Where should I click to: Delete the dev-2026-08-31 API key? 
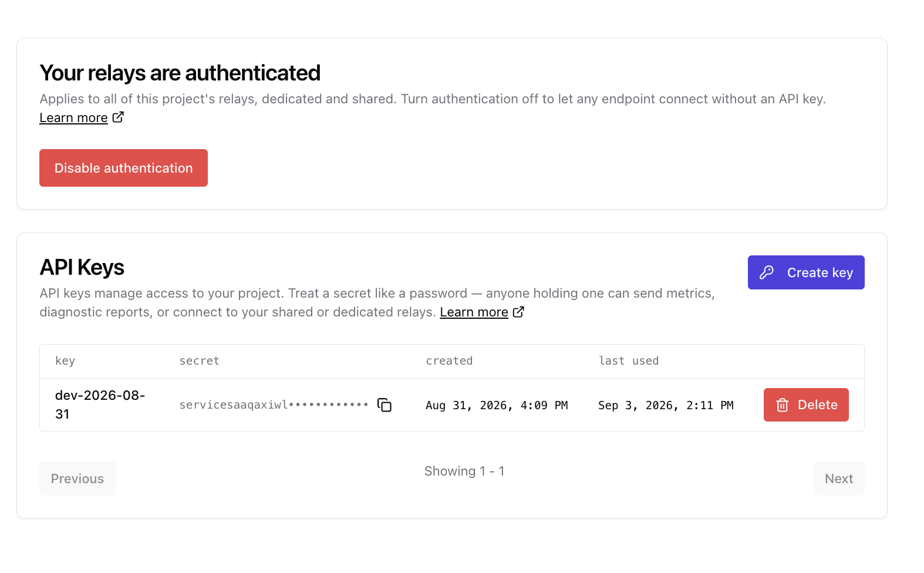(x=806, y=405)
